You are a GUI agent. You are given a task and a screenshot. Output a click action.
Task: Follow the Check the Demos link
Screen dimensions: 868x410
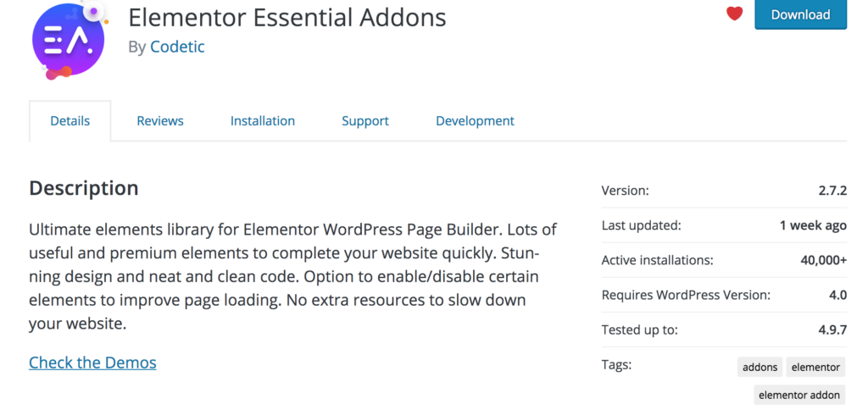(92, 363)
